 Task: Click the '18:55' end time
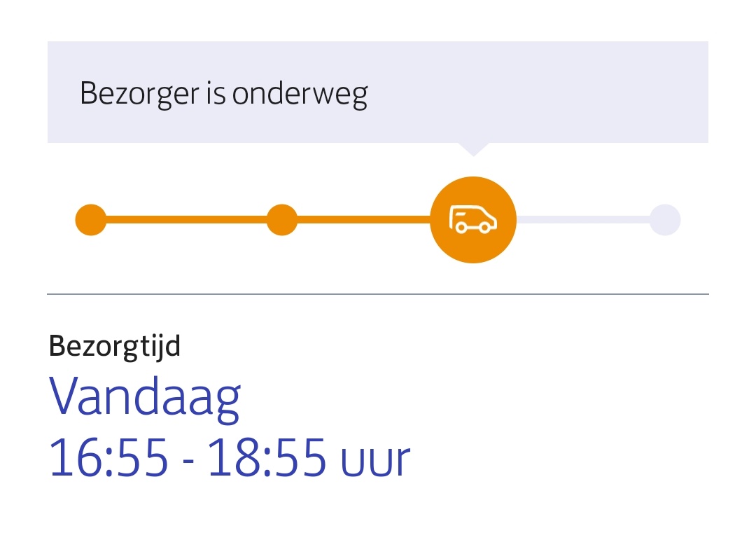[267, 457]
